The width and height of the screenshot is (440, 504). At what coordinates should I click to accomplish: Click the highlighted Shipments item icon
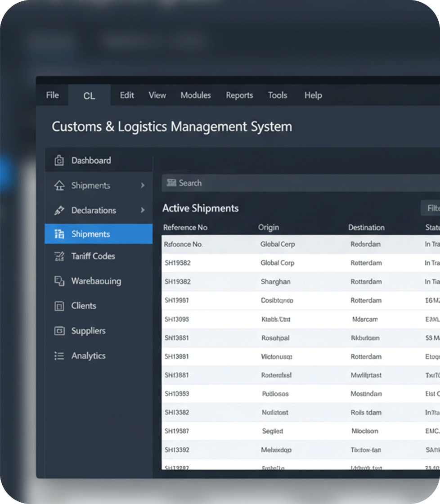click(x=59, y=234)
